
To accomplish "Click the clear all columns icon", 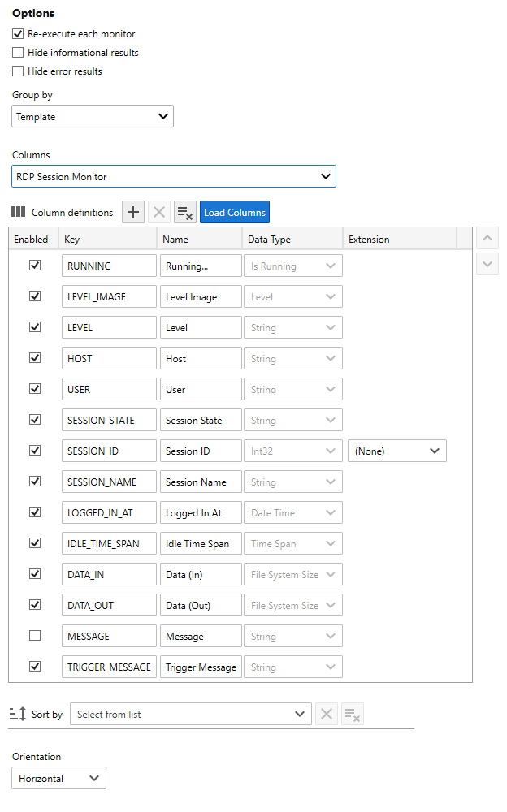I will [x=185, y=213].
